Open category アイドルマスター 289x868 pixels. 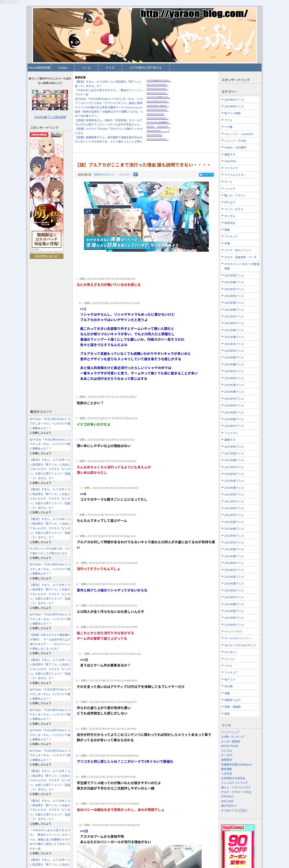click(235, 175)
